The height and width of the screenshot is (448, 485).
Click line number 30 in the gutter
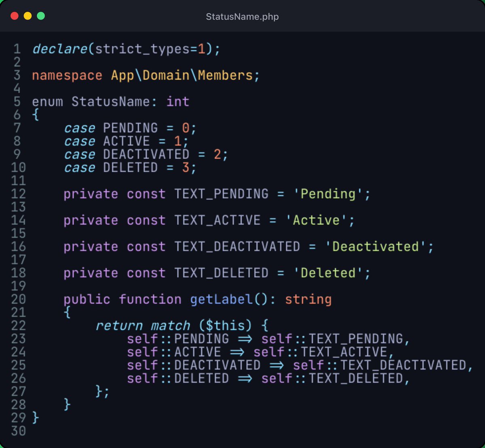(19, 431)
